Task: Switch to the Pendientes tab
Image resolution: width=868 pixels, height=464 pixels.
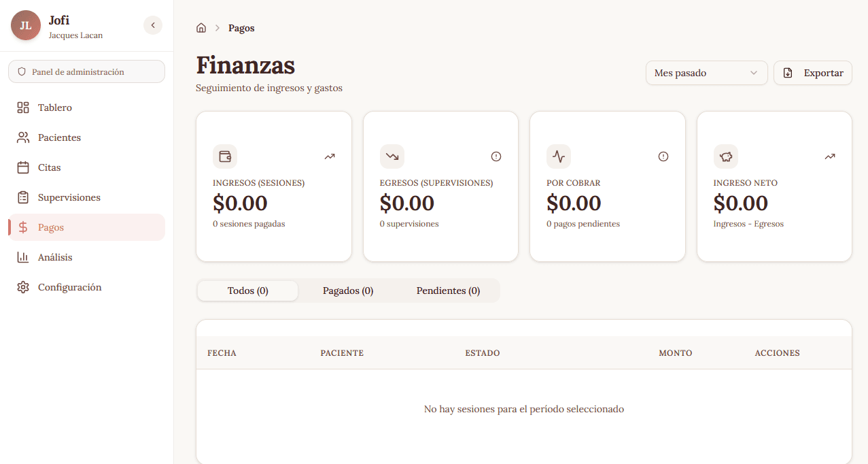Action: [x=448, y=291]
